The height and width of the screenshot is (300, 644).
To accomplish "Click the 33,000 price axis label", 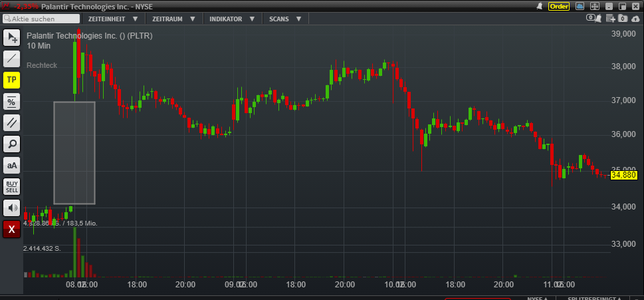I will [624, 244].
